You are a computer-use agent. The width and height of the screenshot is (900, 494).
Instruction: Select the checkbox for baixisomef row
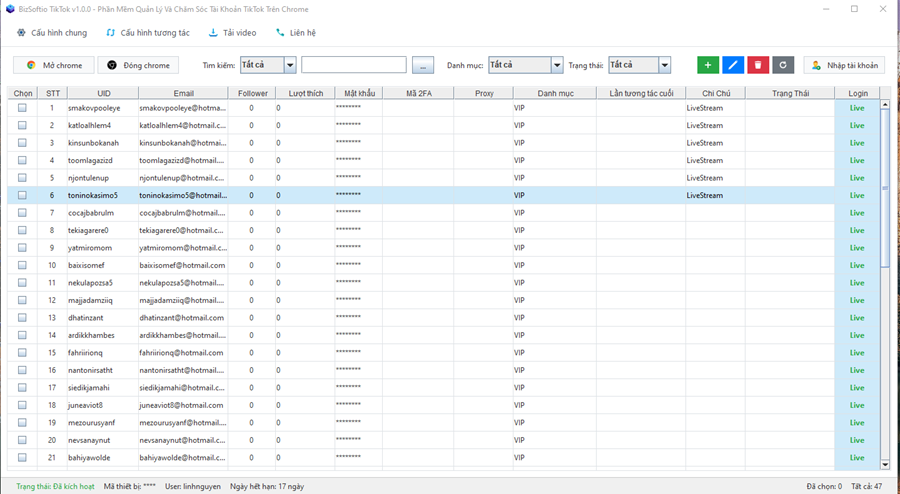click(22, 266)
